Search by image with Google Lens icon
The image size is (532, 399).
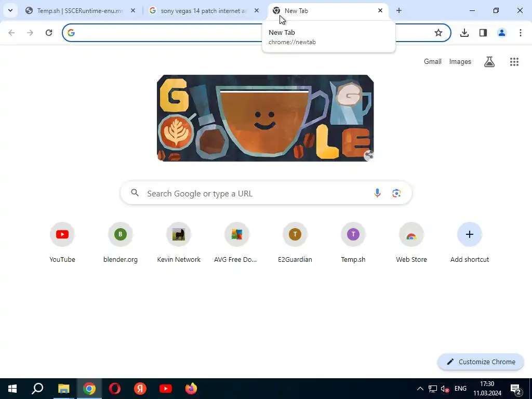click(396, 193)
